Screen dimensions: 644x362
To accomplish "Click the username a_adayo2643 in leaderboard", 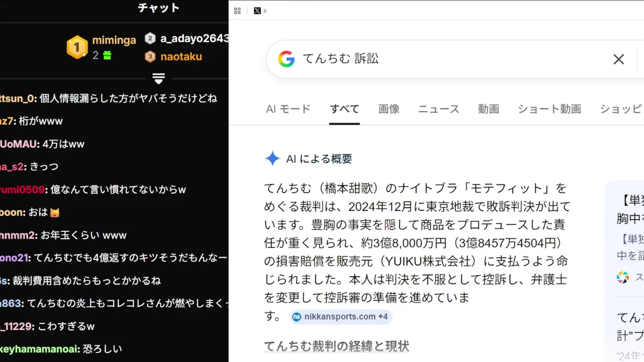I will click(195, 38).
